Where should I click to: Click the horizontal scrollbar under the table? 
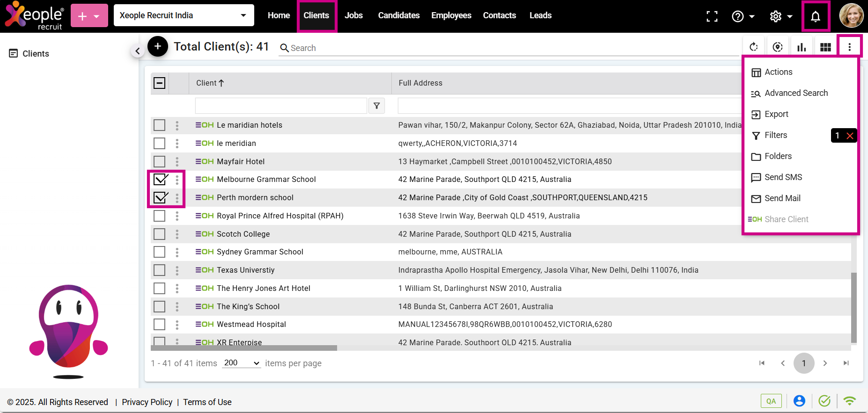pyautogui.click(x=243, y=348)
